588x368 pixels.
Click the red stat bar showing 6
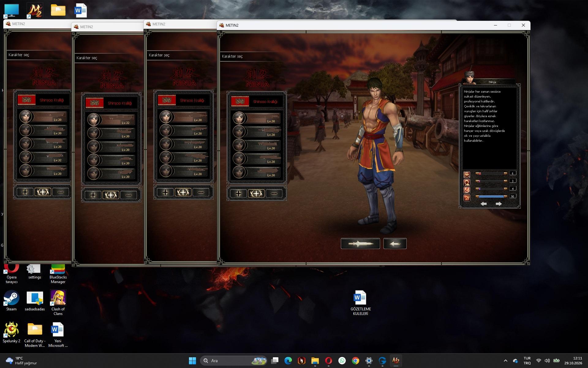491,173
